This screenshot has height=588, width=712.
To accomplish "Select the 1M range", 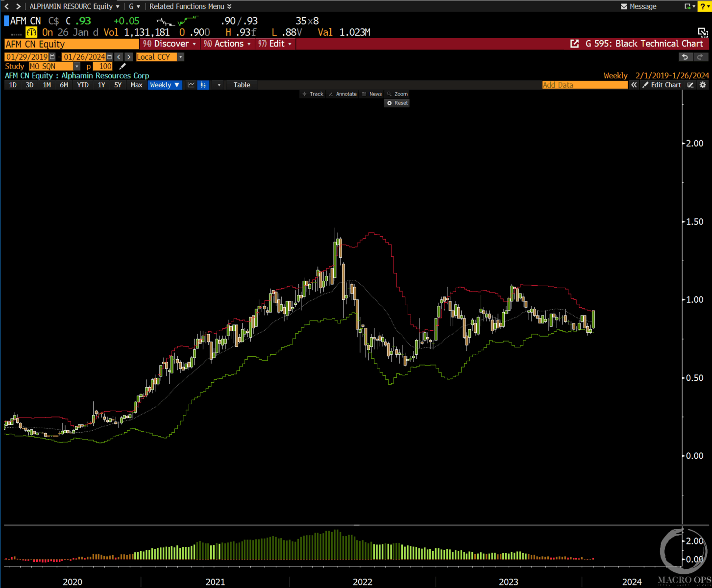I will (x=47, y=85).
